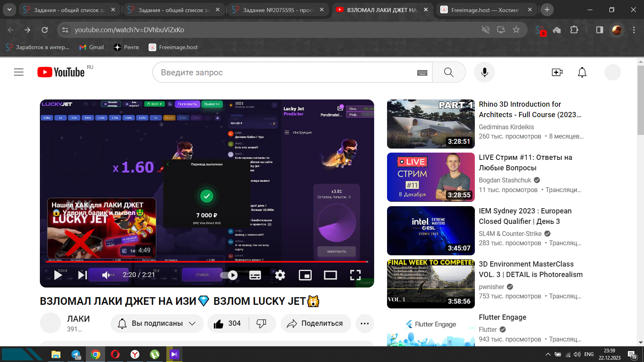Enable theater mode

(330, 275)
